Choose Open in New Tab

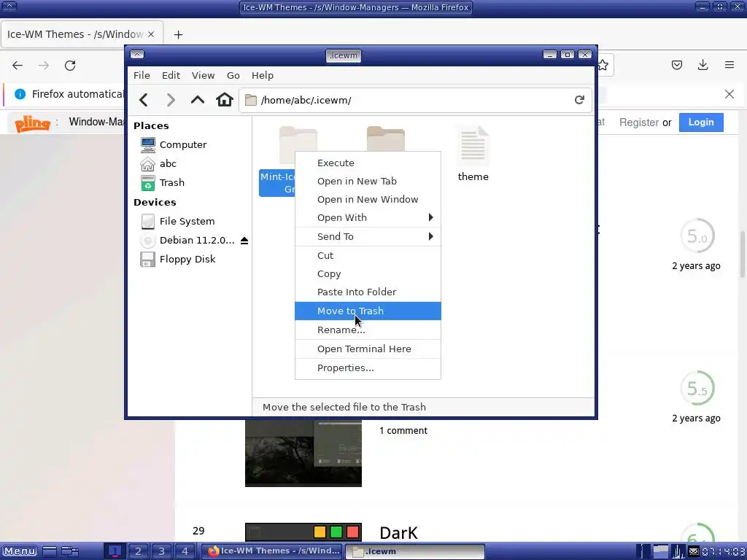pyautogui.click(x=368, y=181)
